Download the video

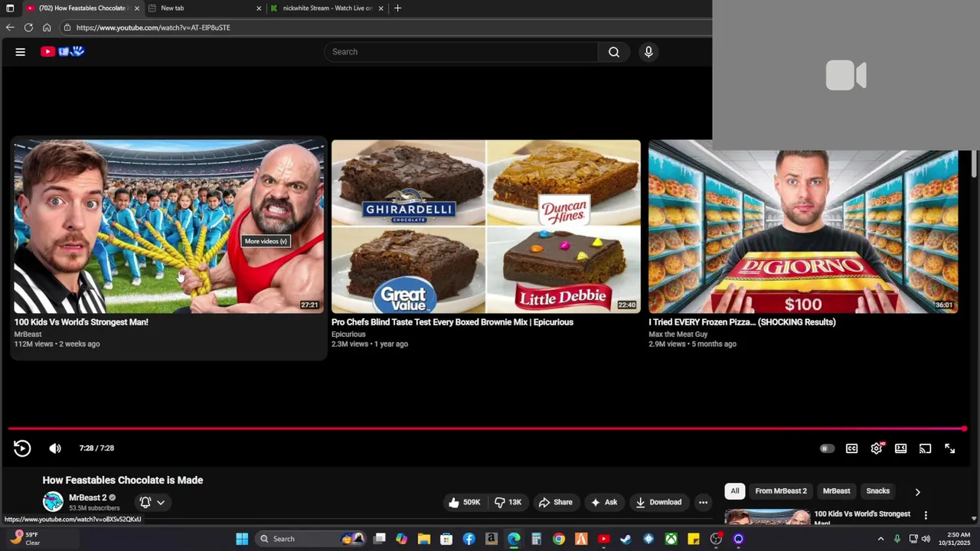click(x=658, y=502)
